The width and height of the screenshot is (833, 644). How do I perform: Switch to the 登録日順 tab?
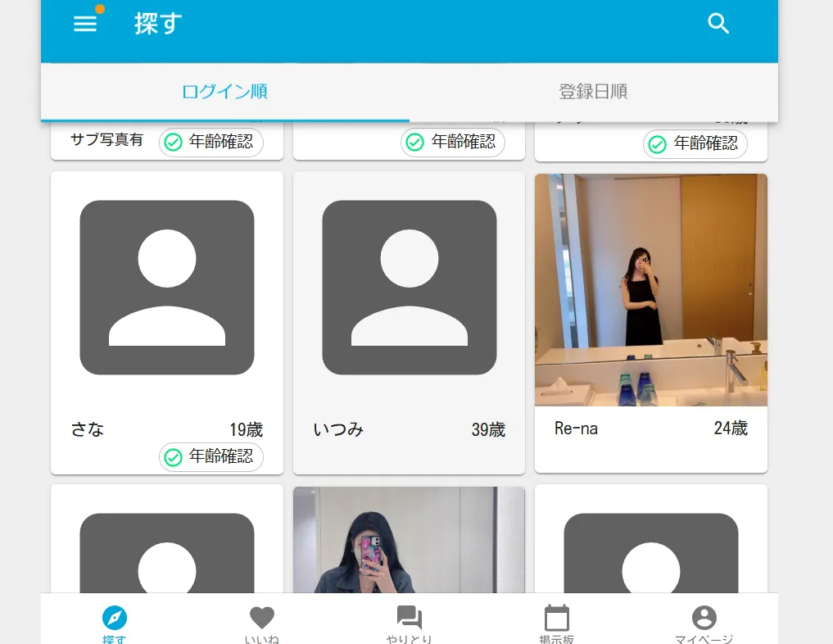pyautogui.click(x=593, y=92)
